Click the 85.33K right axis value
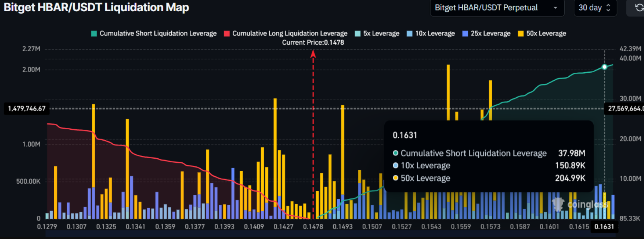Viewport: 644px width, 239px height. click(630, 219)
